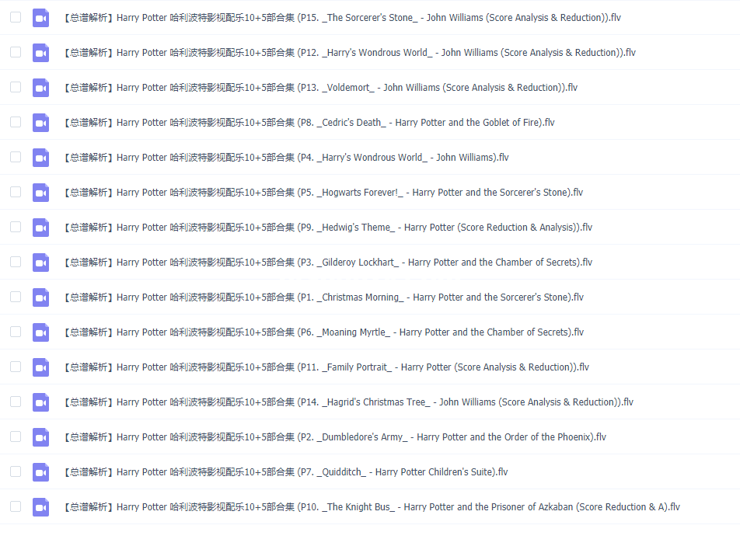This screenshot has height=560, width=740.
Task: Open P2 Dumbledore's Army file name
Action: 334,437
